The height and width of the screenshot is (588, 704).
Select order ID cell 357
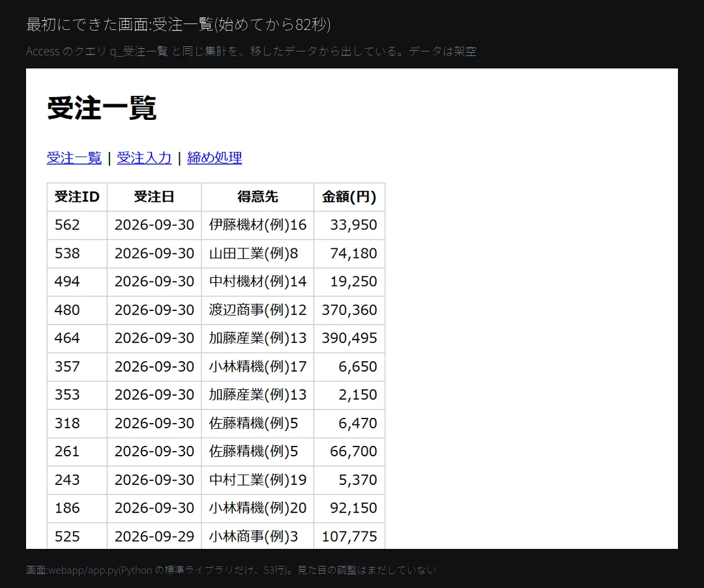click(x=77, y=366)
